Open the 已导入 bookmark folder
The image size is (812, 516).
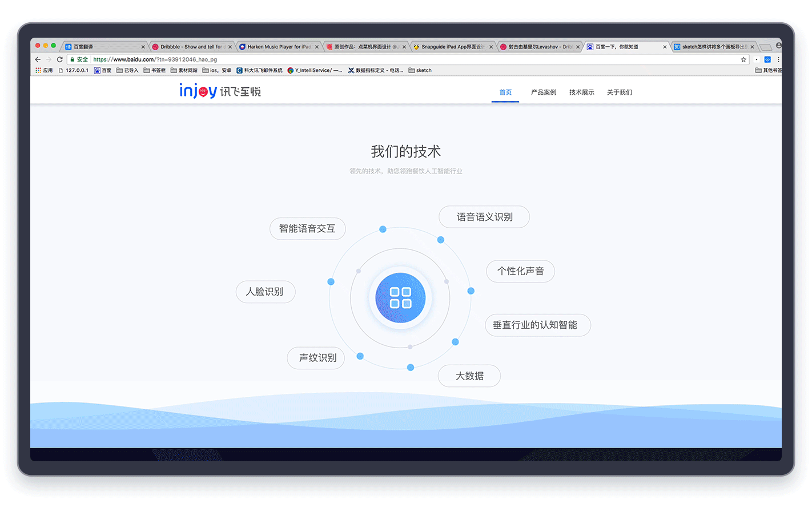pyautogui.click(x=127, y=70)
